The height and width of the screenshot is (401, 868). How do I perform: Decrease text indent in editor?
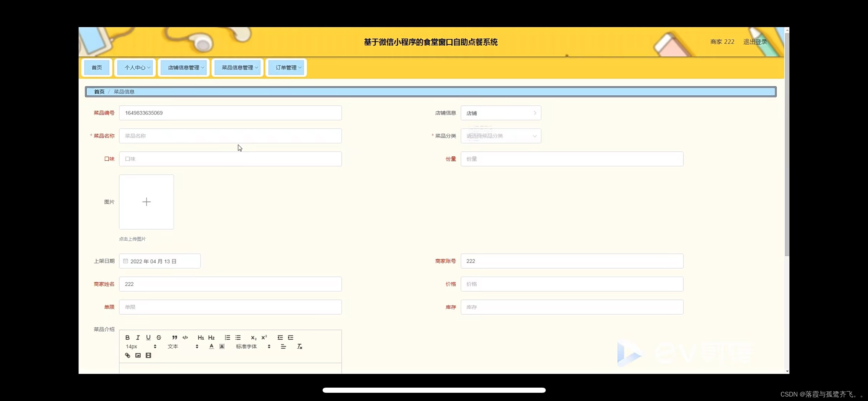pyautogui.click(x=280, y=338)
